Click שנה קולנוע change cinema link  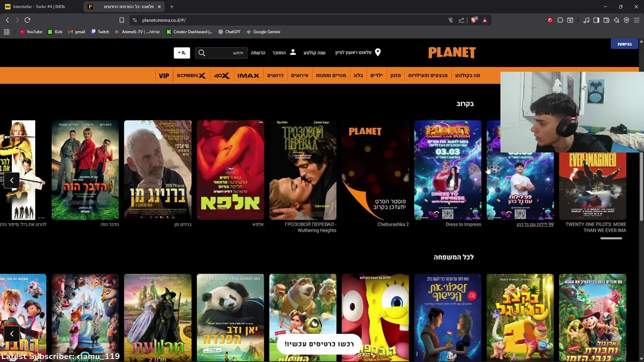point(314,52)
